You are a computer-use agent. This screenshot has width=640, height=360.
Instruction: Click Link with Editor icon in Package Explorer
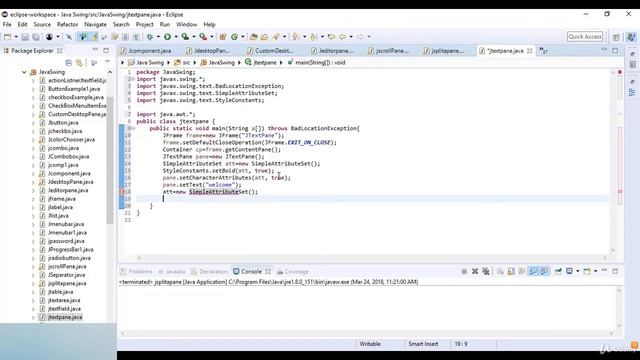click(80, 62)
